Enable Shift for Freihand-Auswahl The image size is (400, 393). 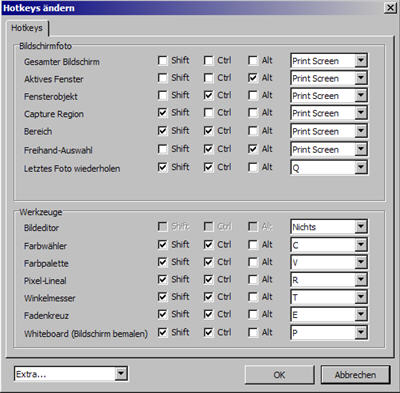[162, 149]
